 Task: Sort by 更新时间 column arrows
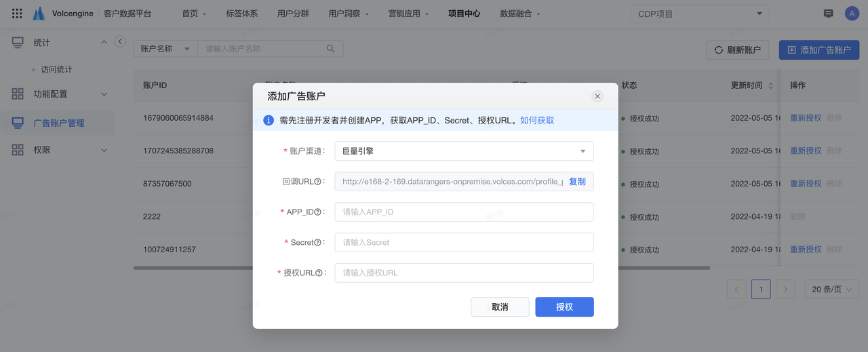click(x=770, y=85)
